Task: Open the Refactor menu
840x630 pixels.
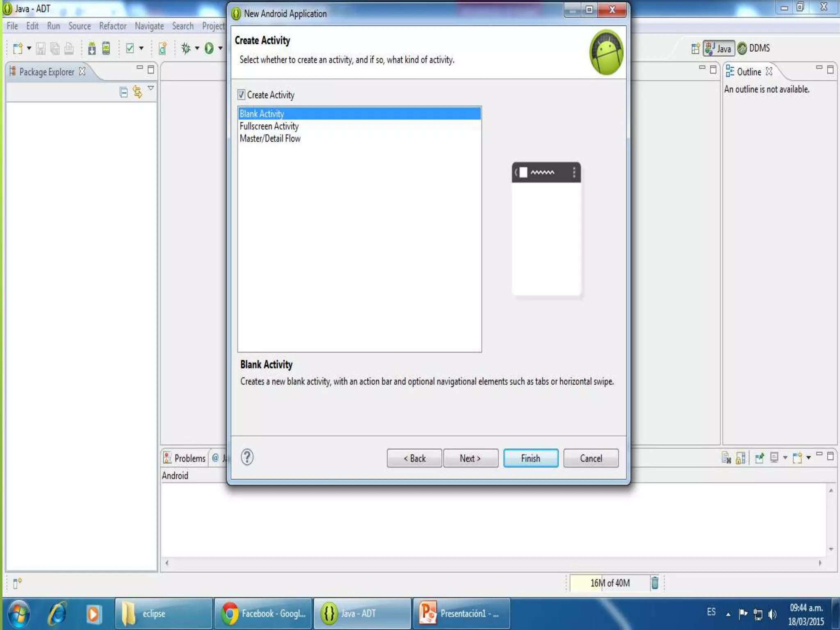Action: [112, 26]
